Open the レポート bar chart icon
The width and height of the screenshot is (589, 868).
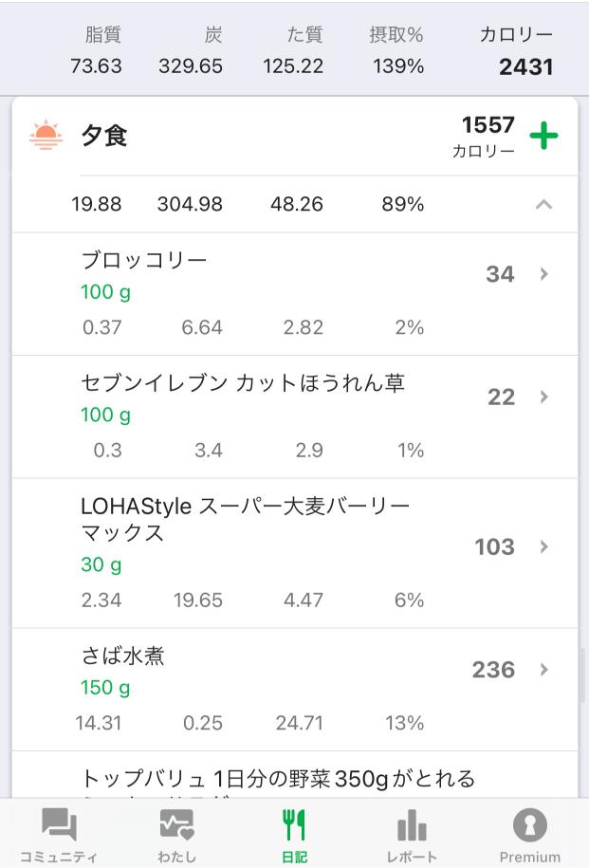(x=412, y=824)
